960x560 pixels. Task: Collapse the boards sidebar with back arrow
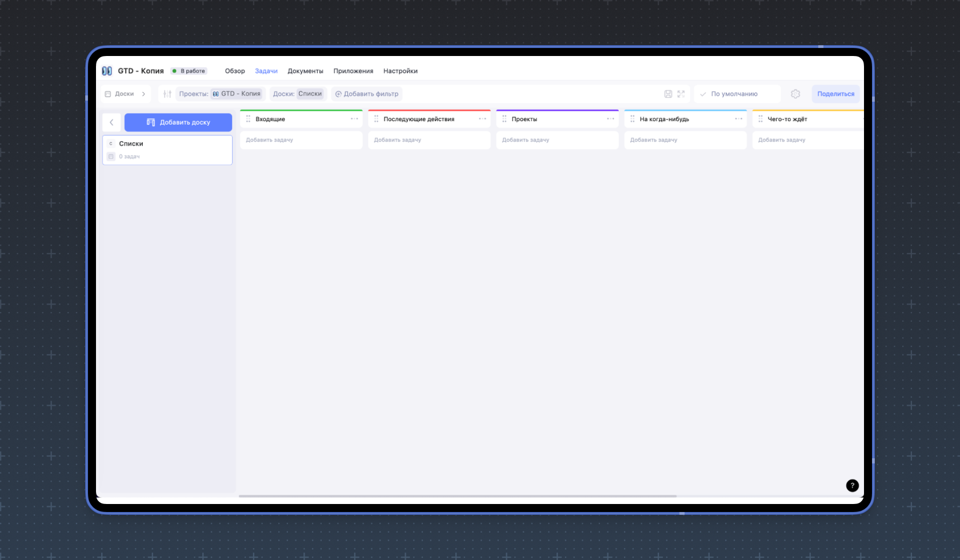click(x=111, y=122)
